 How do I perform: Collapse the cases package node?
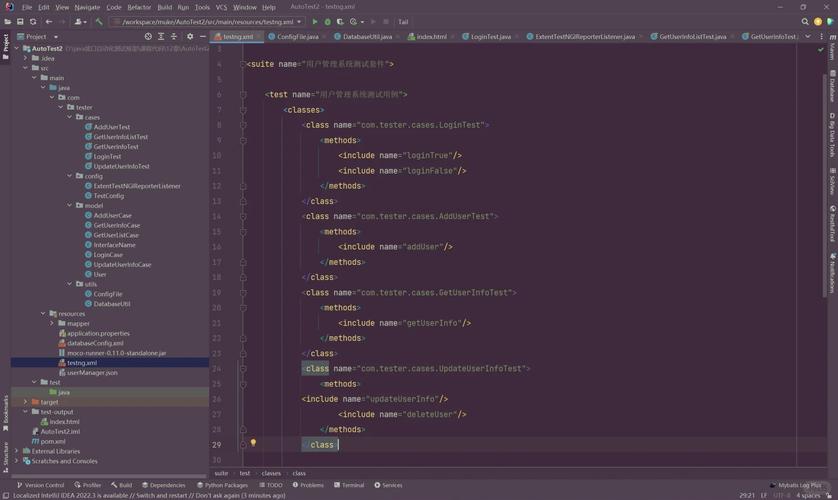[69, 116]
